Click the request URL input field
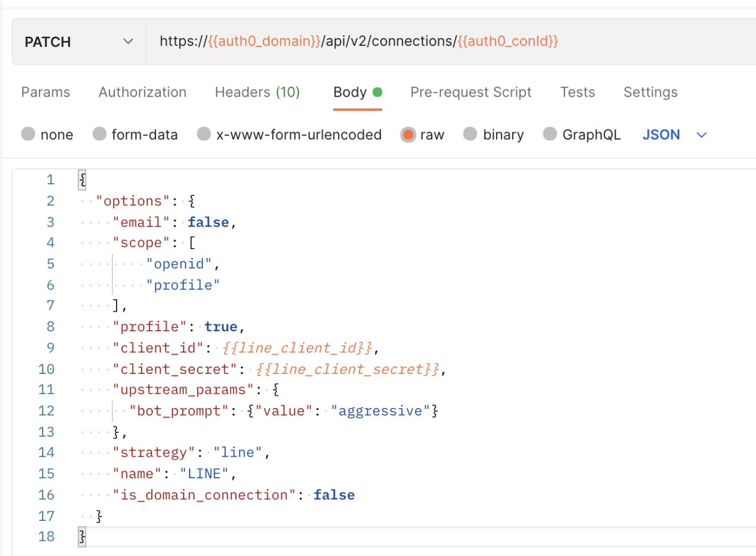756x556 pixels. coord(451,42)
